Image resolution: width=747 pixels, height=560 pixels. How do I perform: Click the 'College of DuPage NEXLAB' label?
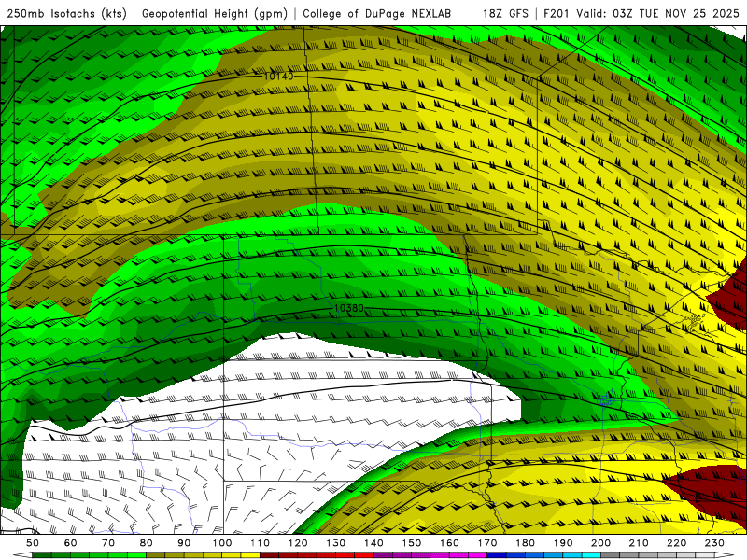pyautogui.click(x=376, y=13)
